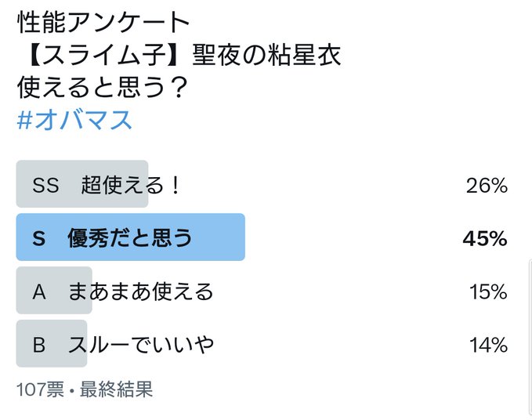Screen dimensions: 532x420
Task: Click the 【スライム子】聖夜の粘星衣 text line
Action: [183, 55]
